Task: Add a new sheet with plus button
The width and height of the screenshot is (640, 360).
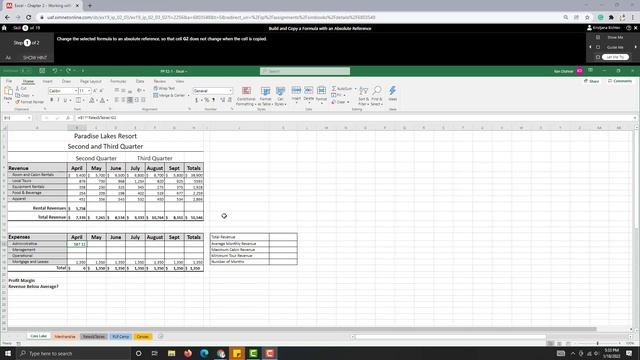Action: tap(160, 337)
